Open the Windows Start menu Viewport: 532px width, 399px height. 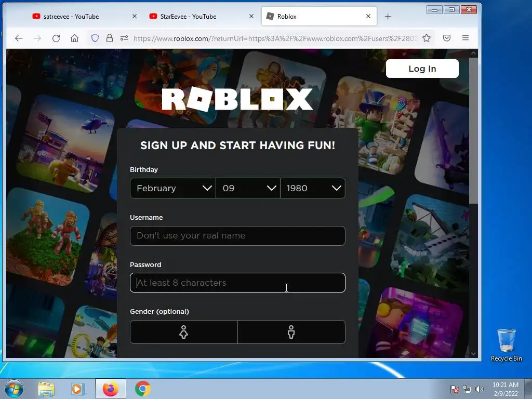(x=14, y=389)
